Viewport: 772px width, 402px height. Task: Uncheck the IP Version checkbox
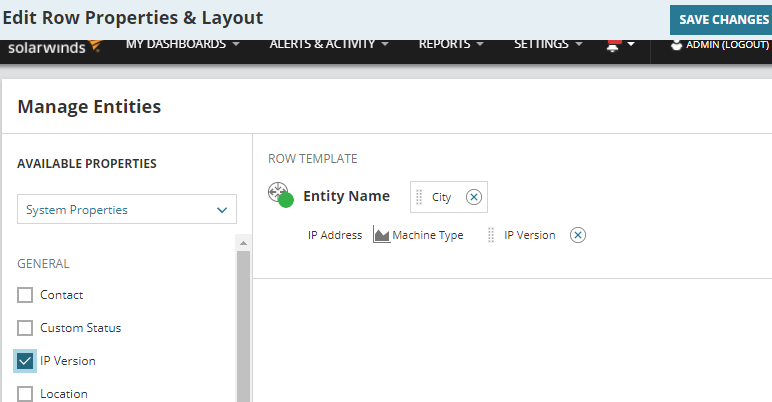click(x=25, y=361)
